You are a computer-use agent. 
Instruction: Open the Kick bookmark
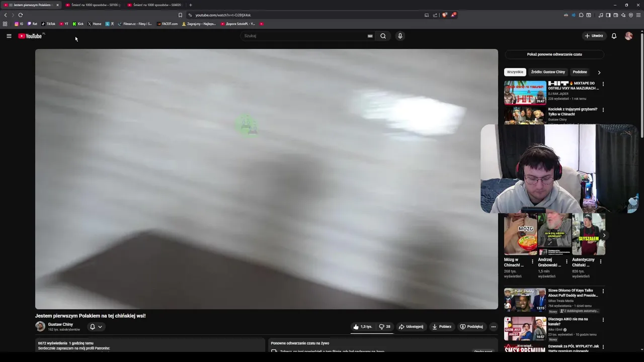pyautogui.click(x=78, y=24)
